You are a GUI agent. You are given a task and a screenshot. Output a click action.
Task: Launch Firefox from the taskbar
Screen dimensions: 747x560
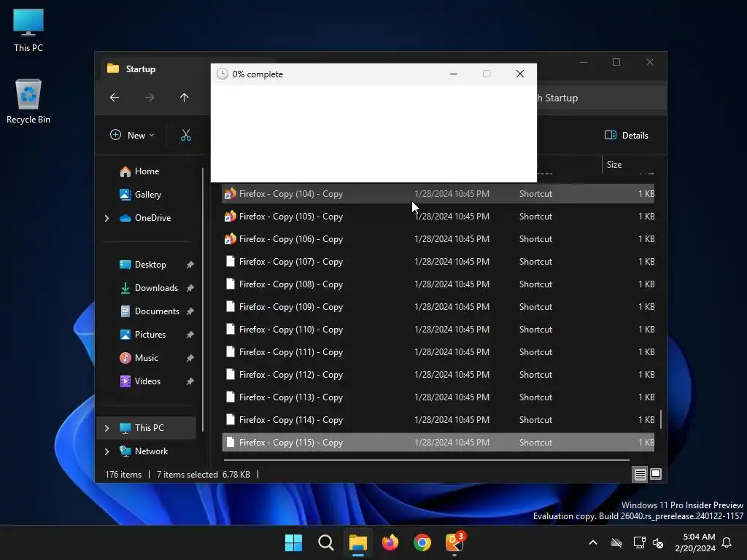click(x=390, y=542)
